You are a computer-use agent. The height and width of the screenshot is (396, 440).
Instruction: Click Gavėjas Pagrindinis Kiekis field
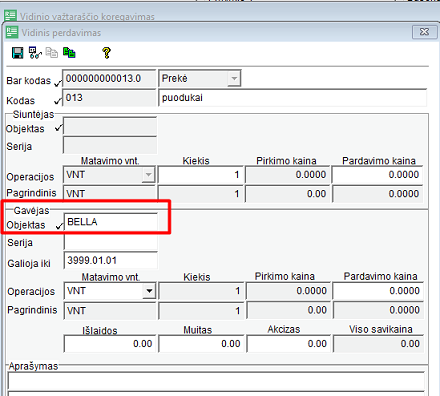click(202, 311)
